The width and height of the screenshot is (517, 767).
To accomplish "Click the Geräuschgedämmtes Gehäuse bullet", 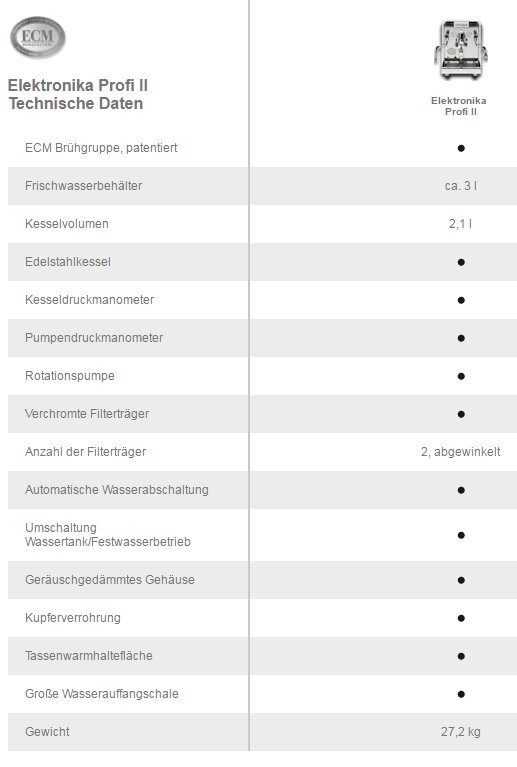I will point(461,580).
